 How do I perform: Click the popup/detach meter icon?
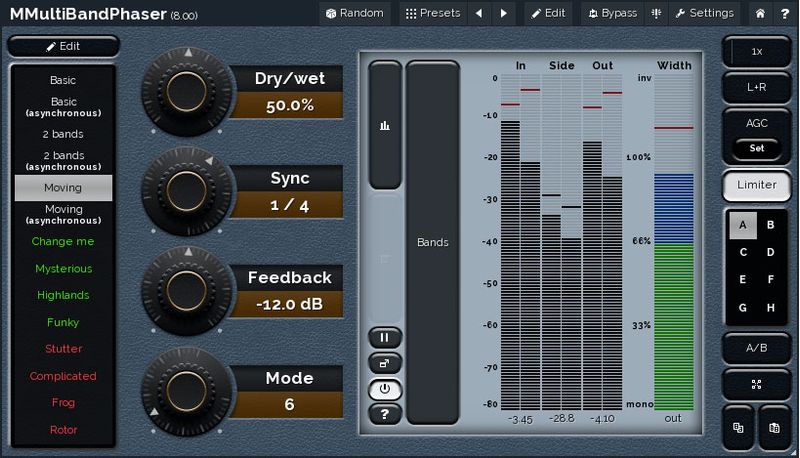tap(385, 363)
